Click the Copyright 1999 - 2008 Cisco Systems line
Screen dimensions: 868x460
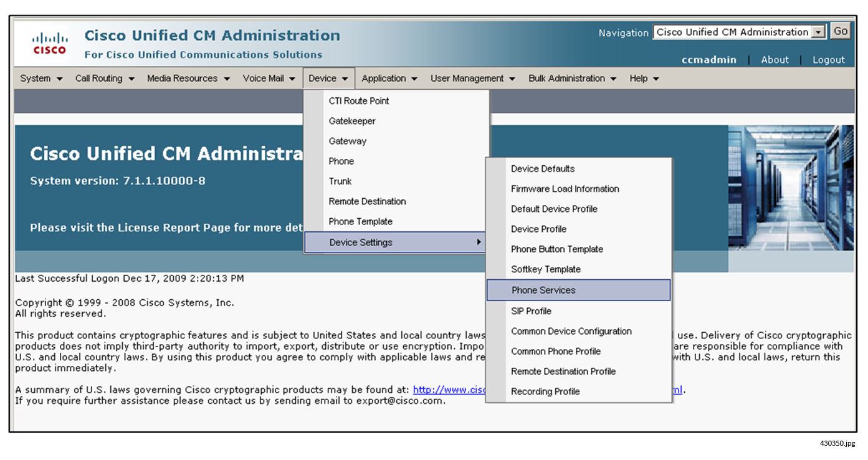pos(125,303)
